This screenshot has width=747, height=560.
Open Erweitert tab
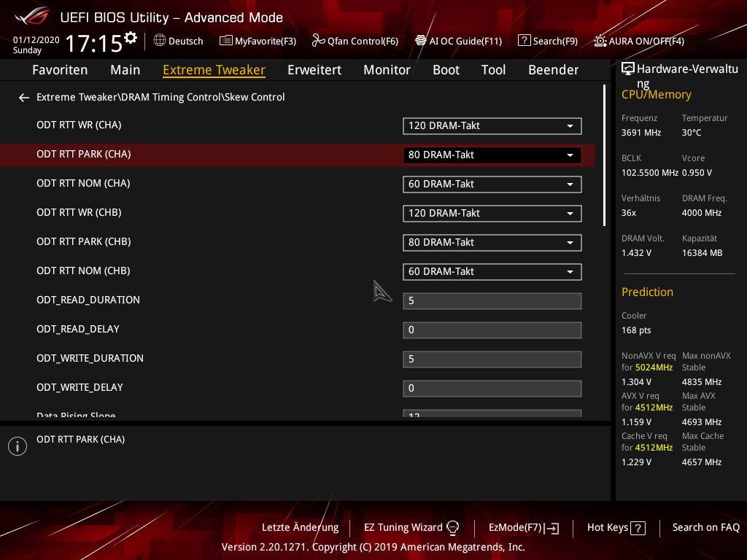[314, 70]
